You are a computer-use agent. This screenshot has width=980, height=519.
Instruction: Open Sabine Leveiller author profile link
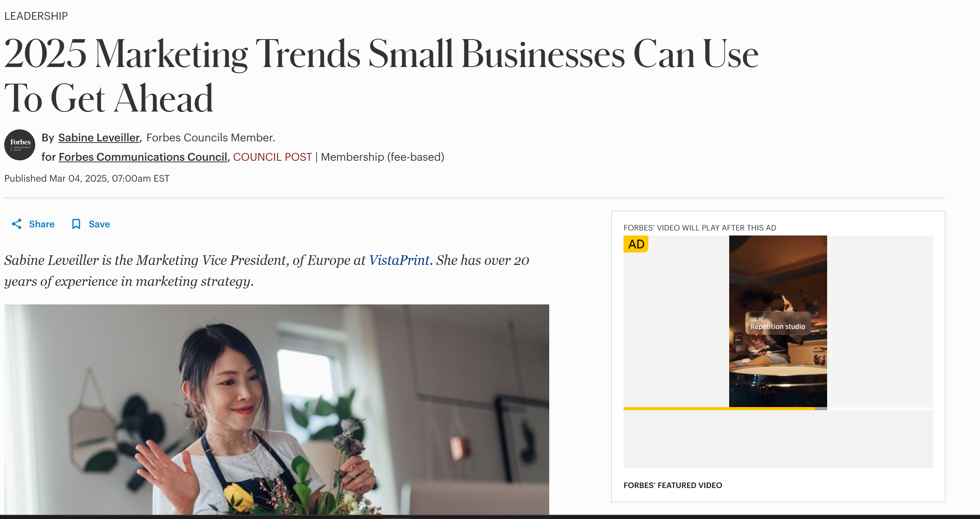99,137
